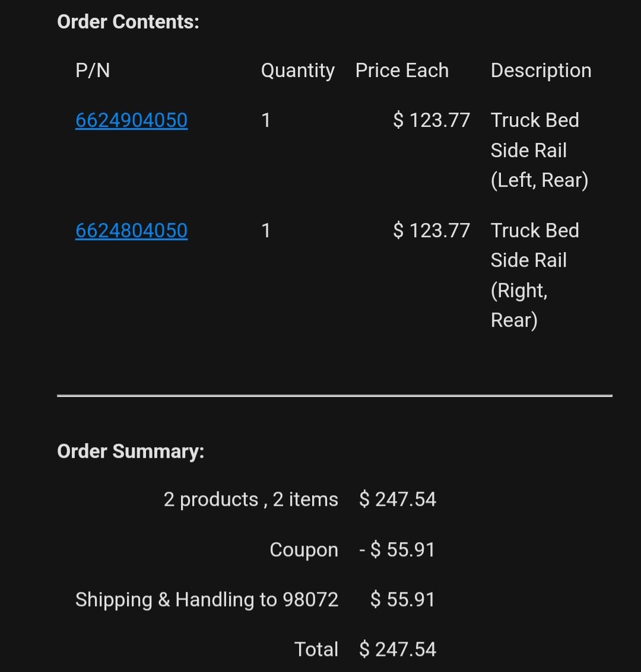Screen dimensions: 641x672
Task: Select the Left, Rear rail description
Action: click(540, 150)
